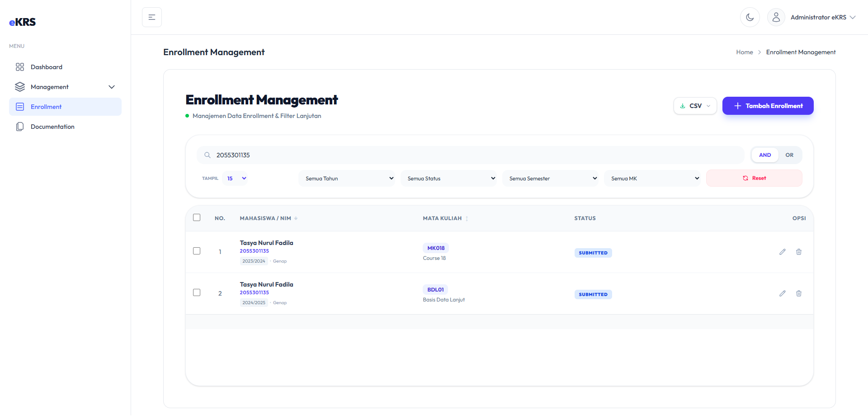Click the plus icon in Tambah Enrollment
868x419 pixels.
point(738,106)
